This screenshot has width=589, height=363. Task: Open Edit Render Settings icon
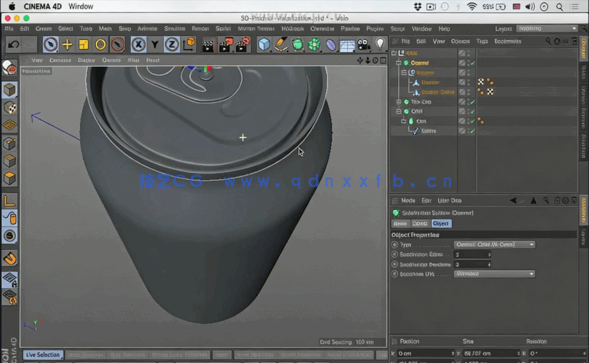coord(242,45)
